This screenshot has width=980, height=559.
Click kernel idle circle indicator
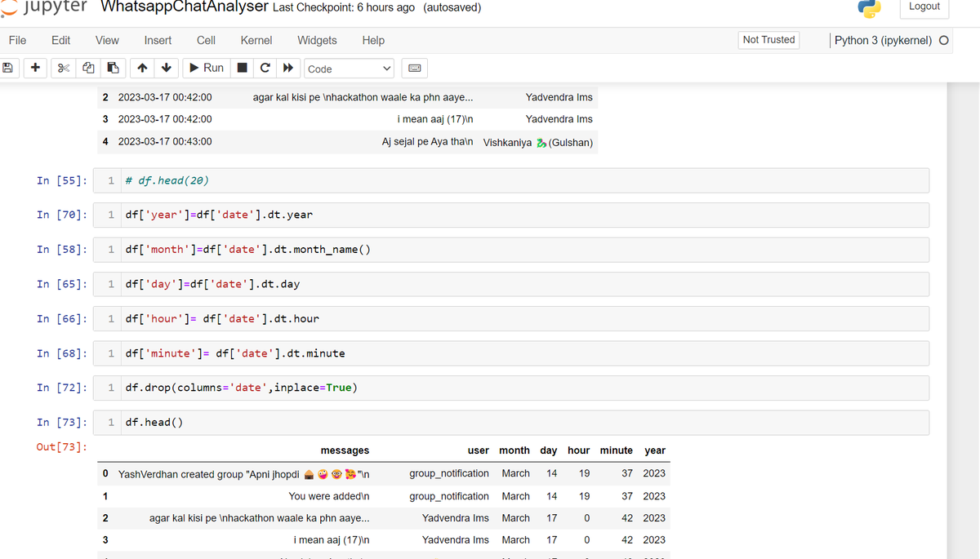[944, 40]
